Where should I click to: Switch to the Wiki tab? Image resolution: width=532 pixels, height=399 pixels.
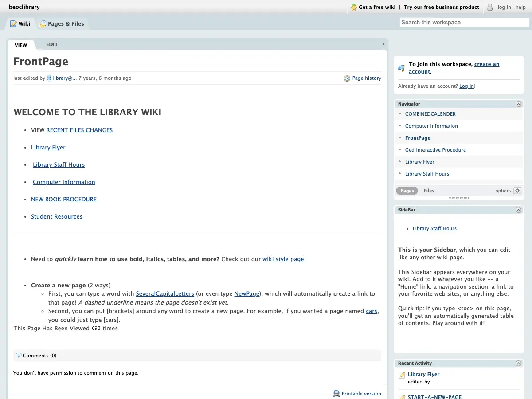(20, 24)
